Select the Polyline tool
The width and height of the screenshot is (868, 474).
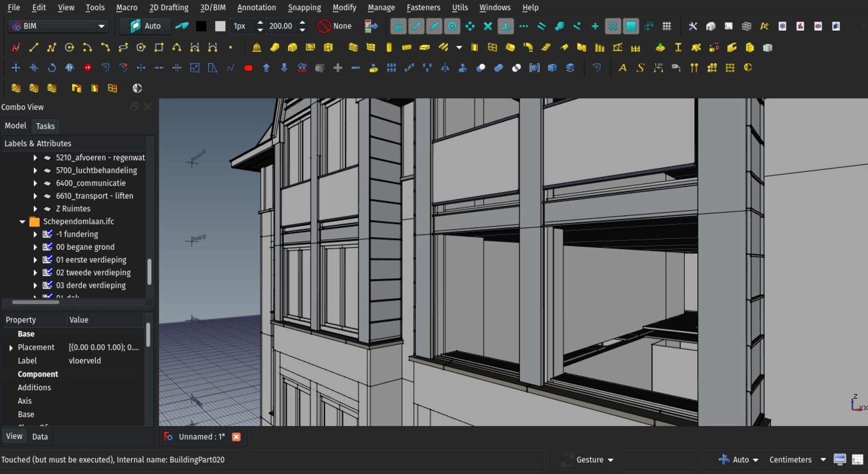tap(52, 47)
